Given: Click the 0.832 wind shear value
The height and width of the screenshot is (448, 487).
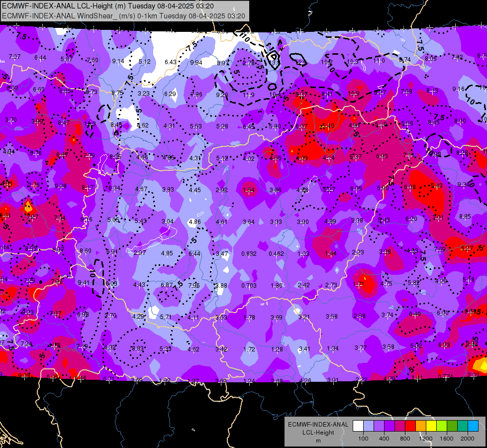Looking at the screenshot, I should [249, 254].
